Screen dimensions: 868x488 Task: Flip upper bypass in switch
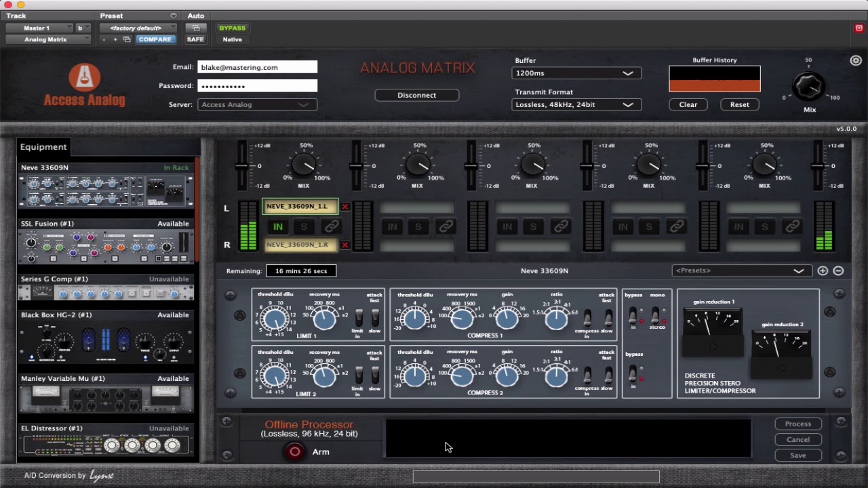pos(633,315)
